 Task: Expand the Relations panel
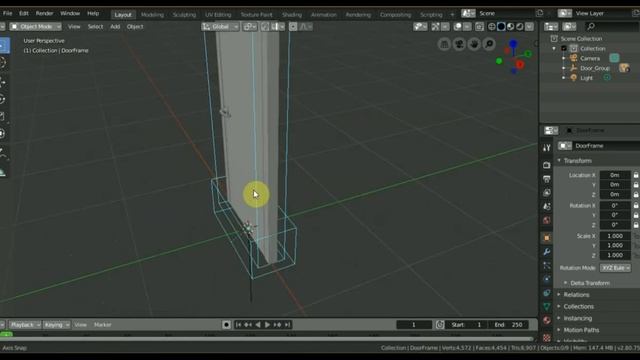pos(559,294)
